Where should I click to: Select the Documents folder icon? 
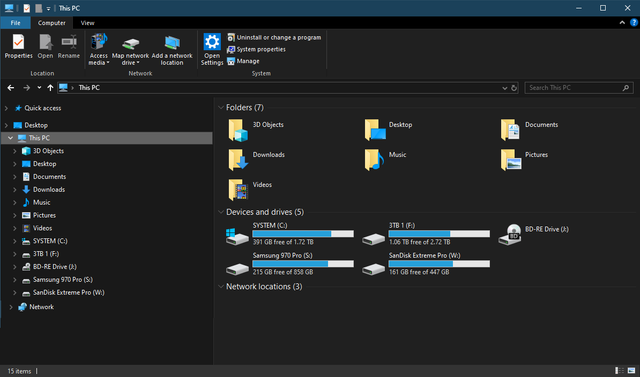pos(510,130)
